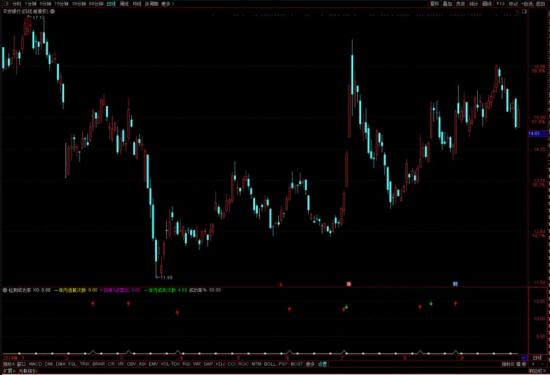Click the round icon beside the stock name
The height and width of the screenshot is (375, 550).
tap(52, 12)
